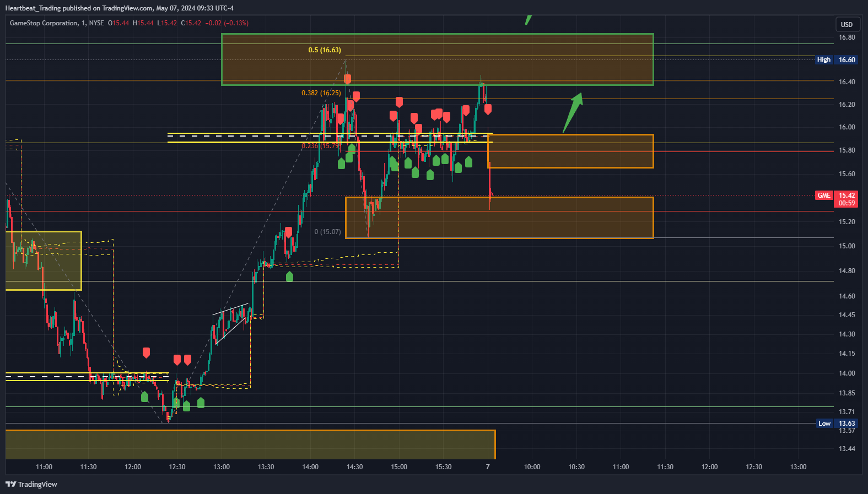Click the 13:30 time axis label
This screenshot has width=868, height=494.
[266, 467]
